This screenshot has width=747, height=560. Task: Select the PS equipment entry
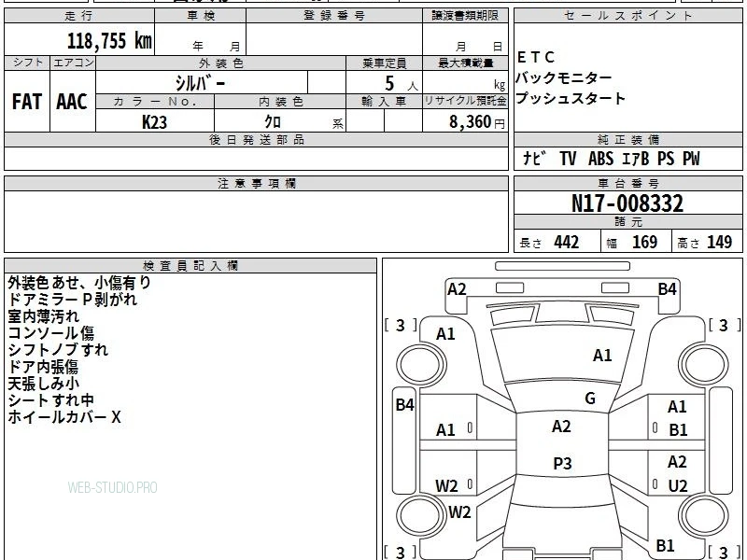(666, 159)
